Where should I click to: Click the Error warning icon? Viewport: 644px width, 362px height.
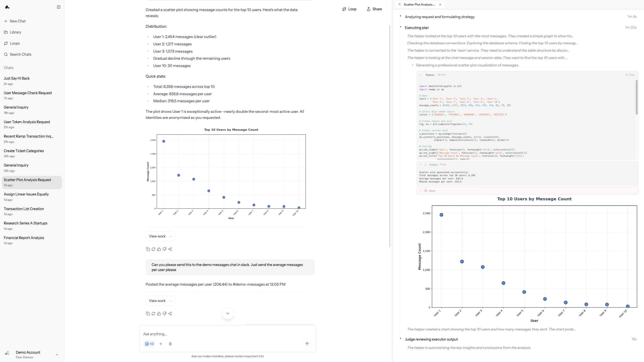point(426,191)
